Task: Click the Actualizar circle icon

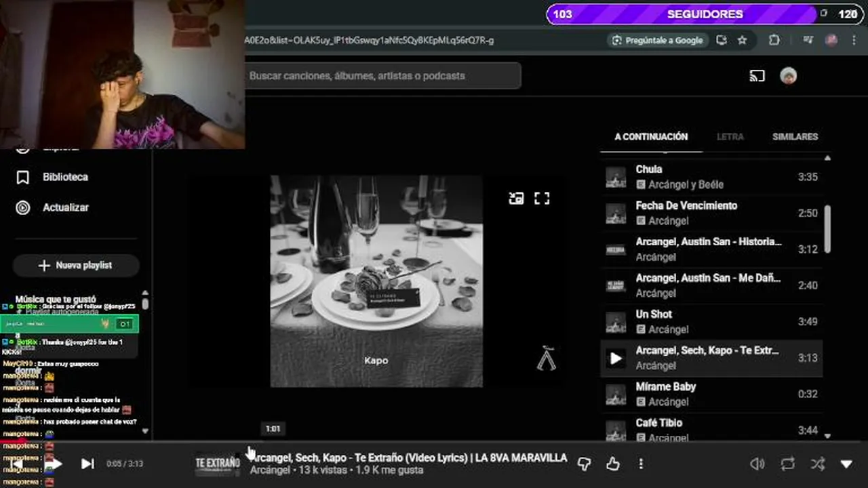Action: [23, 207]
